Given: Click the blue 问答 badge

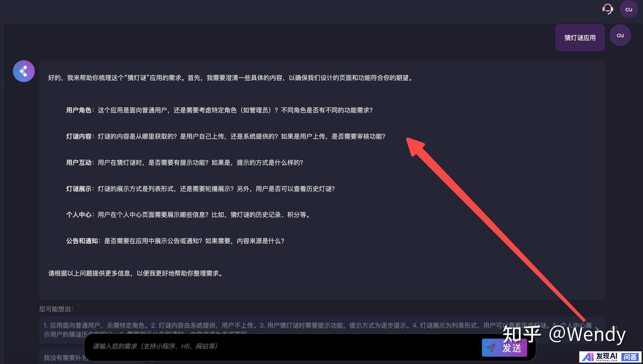Looking at the screenshot, I should 630,357.
